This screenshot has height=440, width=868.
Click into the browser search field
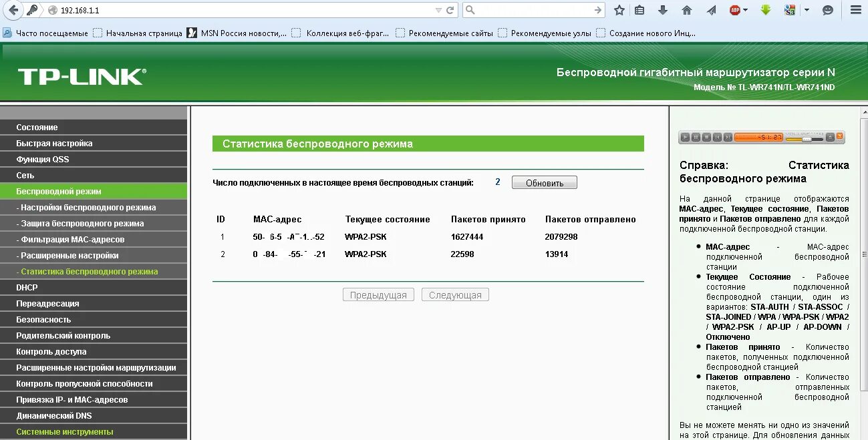coord(533,10)
